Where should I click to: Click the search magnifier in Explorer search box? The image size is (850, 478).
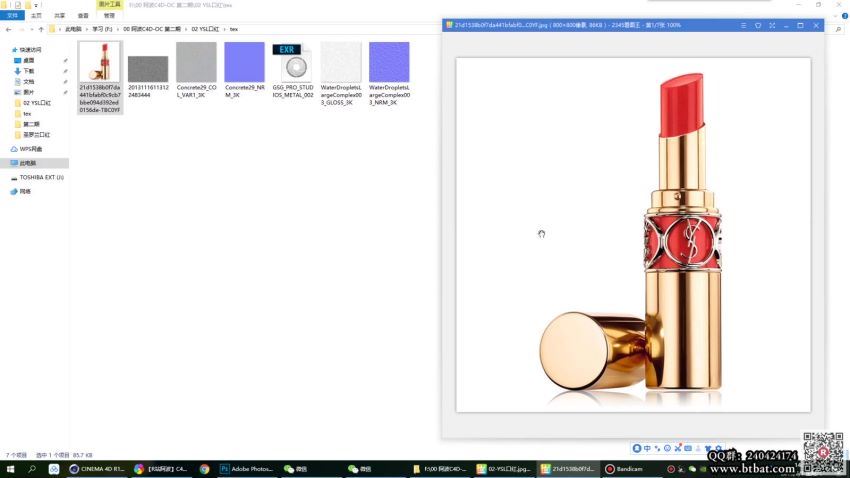(838, 29)
